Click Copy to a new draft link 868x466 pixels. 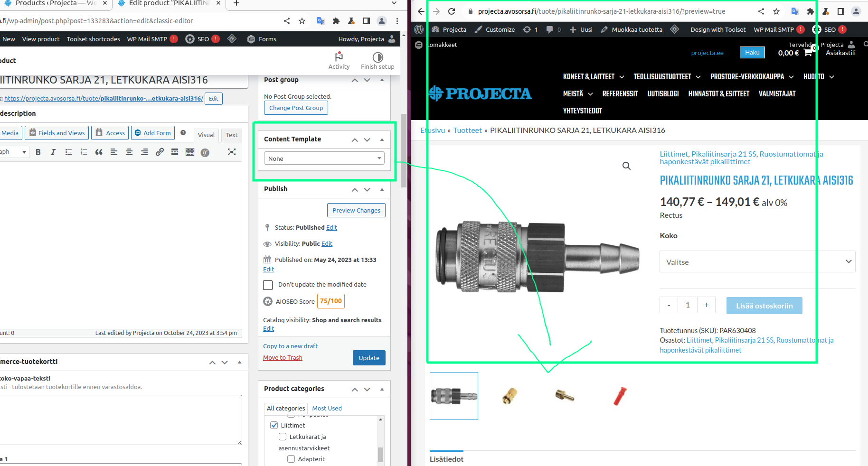tap(291, 346)
